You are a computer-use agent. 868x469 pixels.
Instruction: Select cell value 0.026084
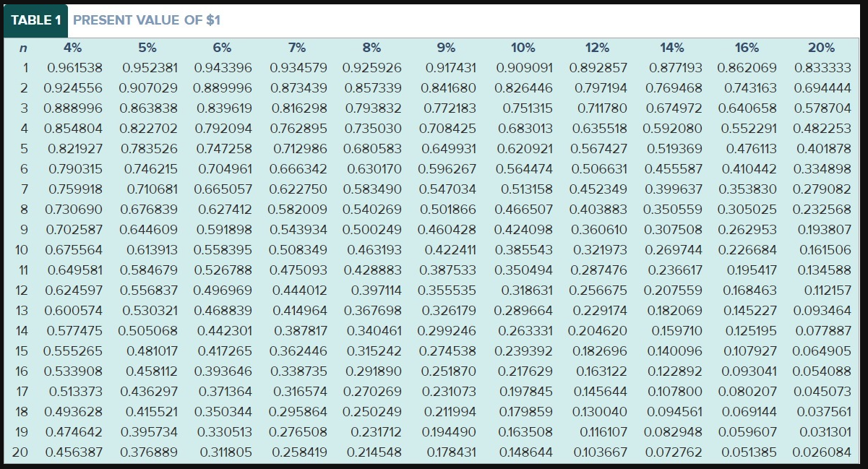click(x=822, y=452)
